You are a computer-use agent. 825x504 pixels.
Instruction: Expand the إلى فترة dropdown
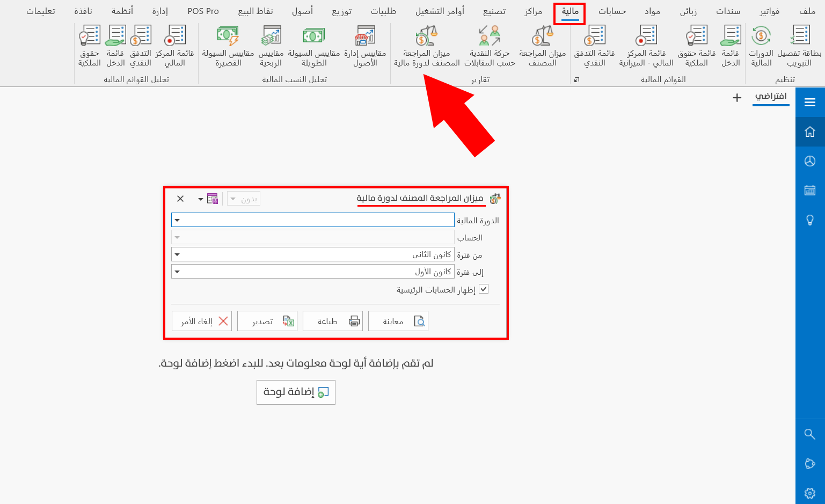tap(177, 272)
